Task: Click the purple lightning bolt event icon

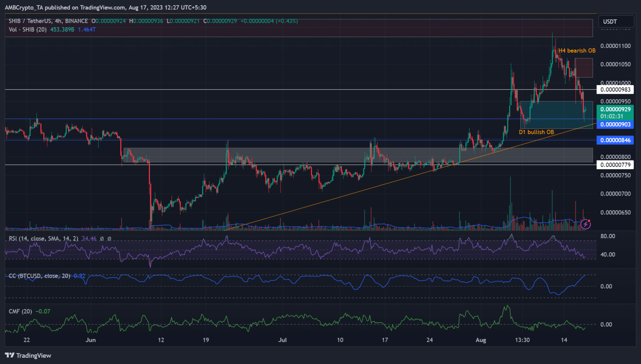Action: [586, 224]
